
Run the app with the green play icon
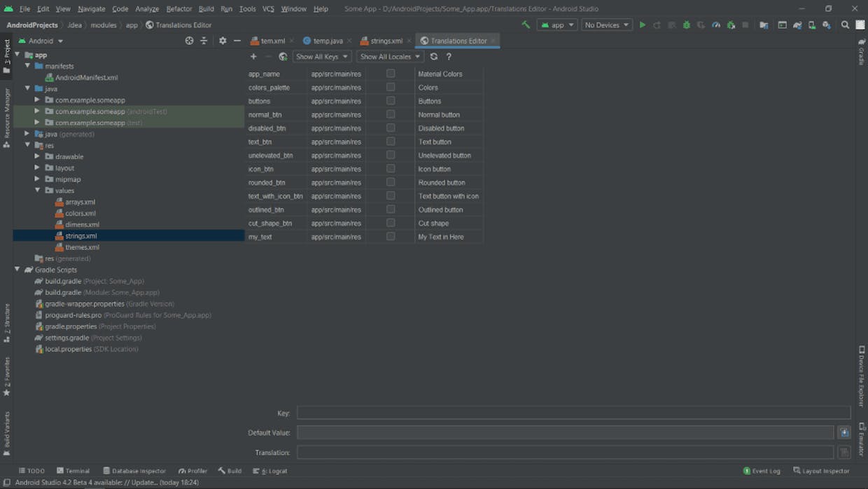click(642, 25)
